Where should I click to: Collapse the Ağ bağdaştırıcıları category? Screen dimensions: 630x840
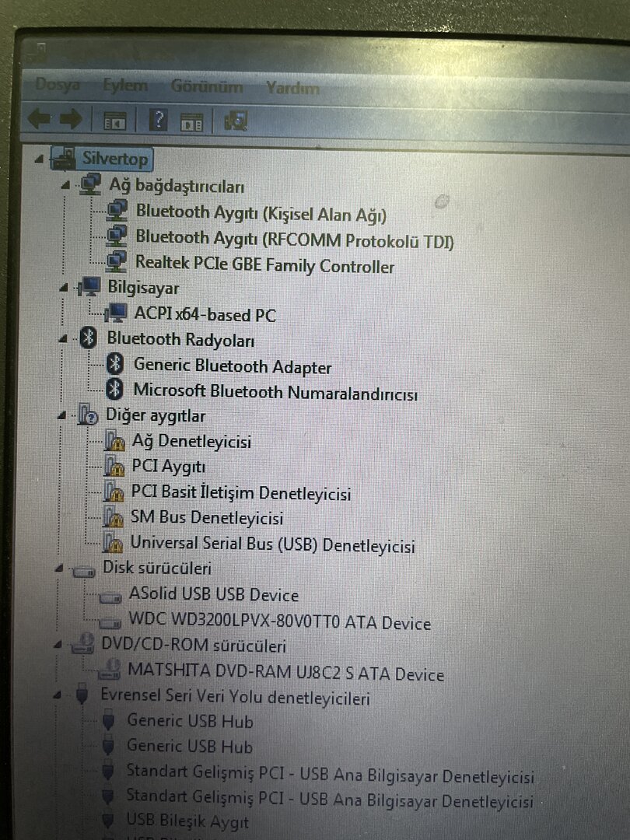click(65, 185)
